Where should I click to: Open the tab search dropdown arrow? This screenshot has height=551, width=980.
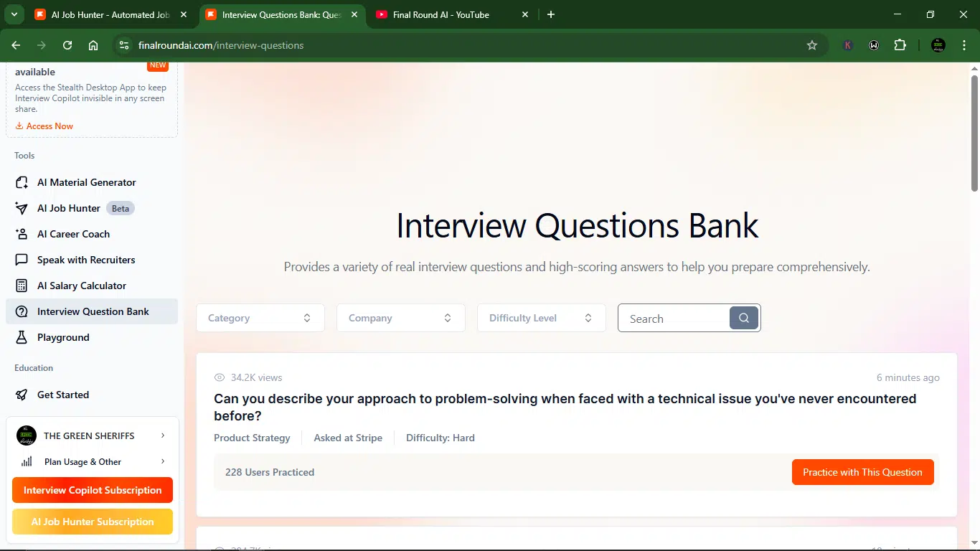click(x=14, y=14)
